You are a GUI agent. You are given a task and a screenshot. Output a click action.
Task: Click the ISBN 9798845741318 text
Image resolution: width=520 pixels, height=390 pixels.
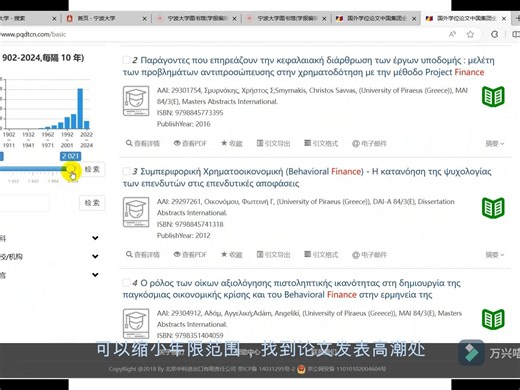tap(190, 224)
